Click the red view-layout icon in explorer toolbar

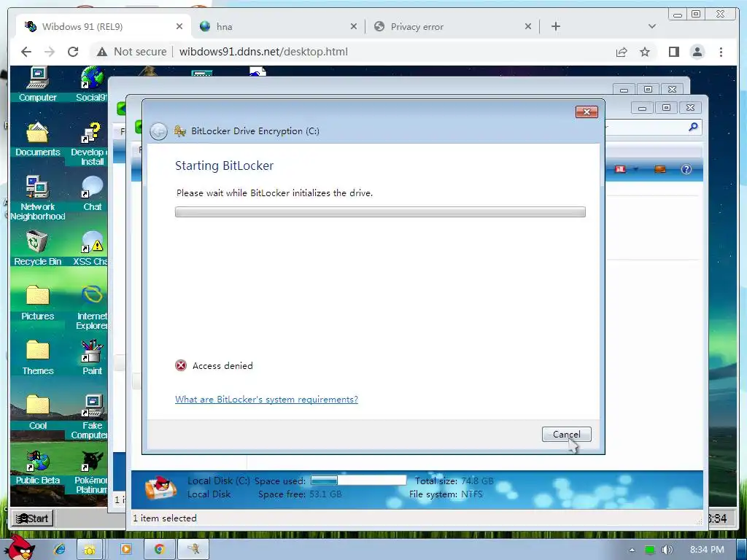[x=620, y=169]
